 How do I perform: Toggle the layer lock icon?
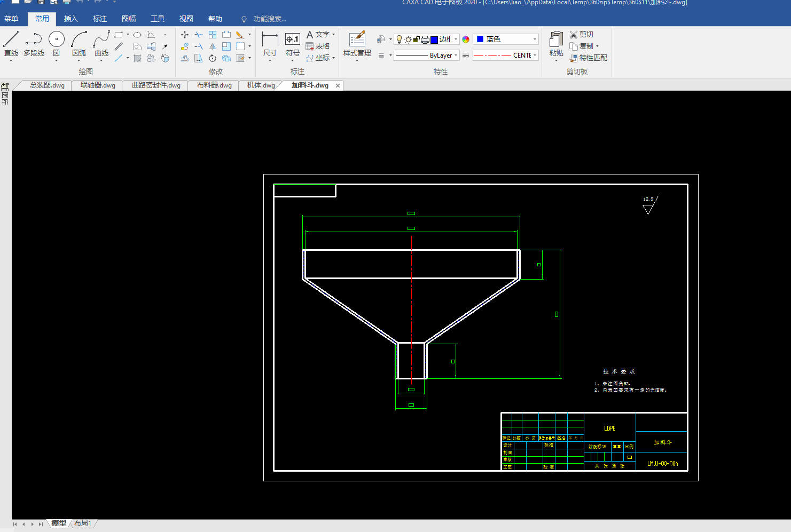tap(417, 39)
